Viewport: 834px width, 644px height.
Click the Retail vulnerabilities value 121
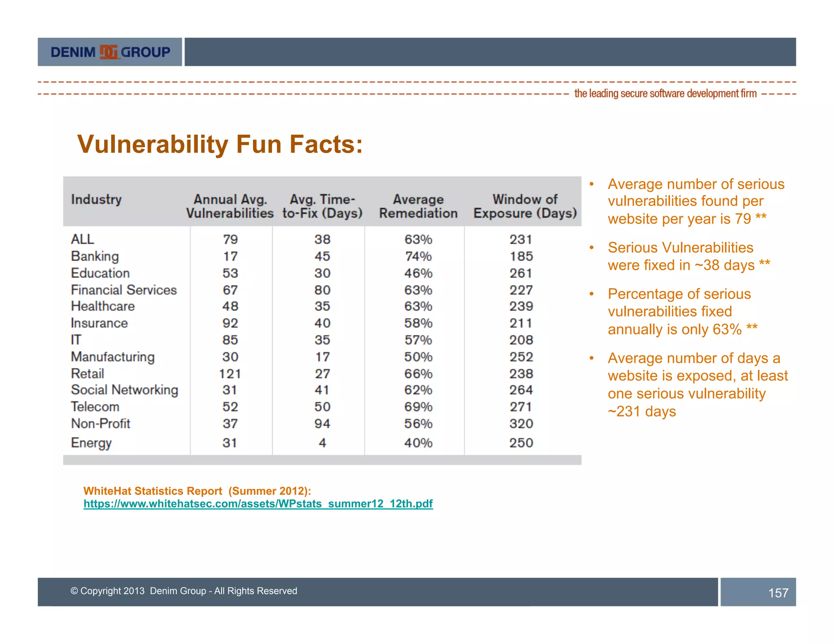[x=230, y=374]
